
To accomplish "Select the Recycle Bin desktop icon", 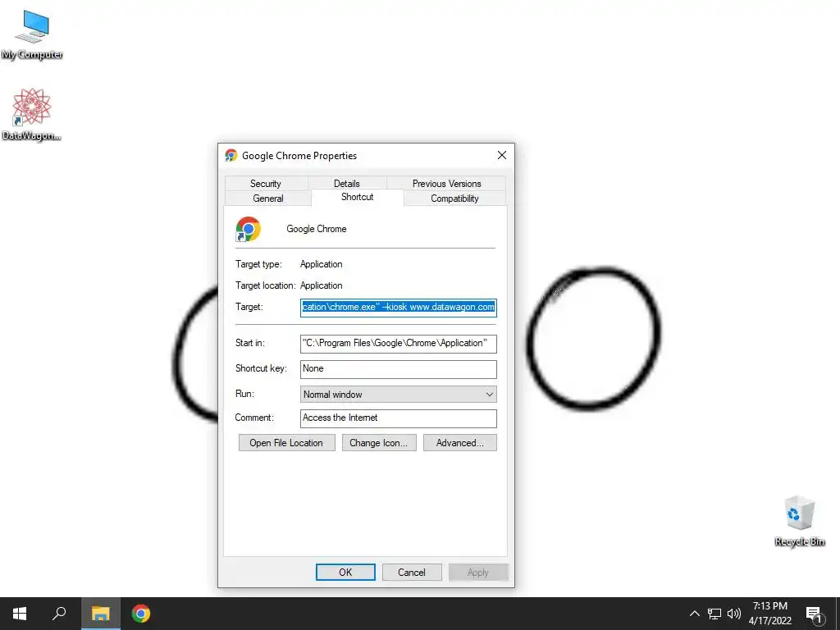I will coord(799,521).
